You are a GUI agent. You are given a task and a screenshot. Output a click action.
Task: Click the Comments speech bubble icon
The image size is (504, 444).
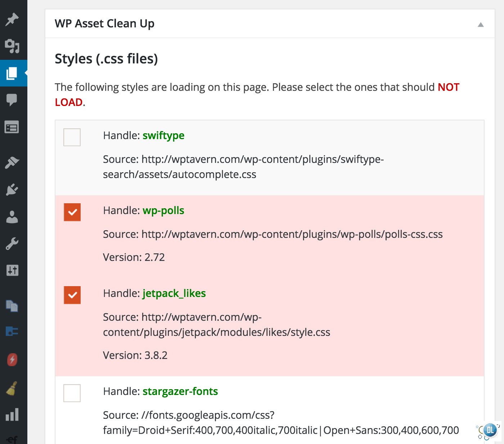click(x=12, y=99)
